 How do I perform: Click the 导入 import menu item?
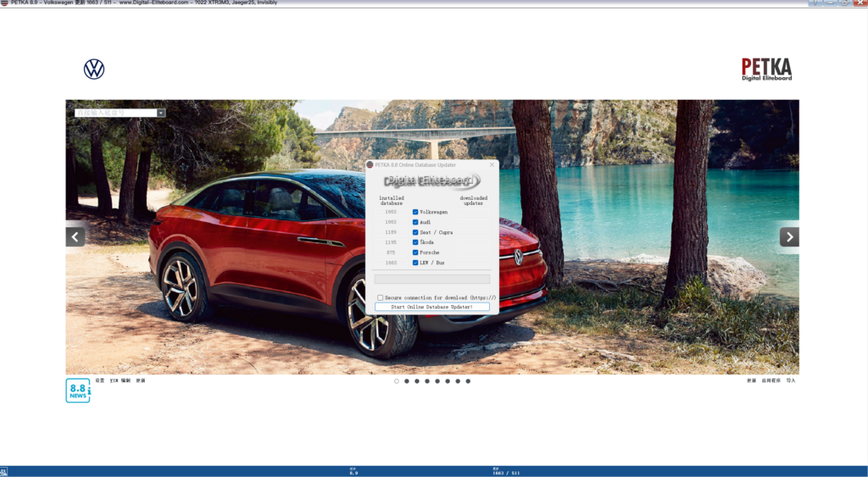[x=791, y=380]
